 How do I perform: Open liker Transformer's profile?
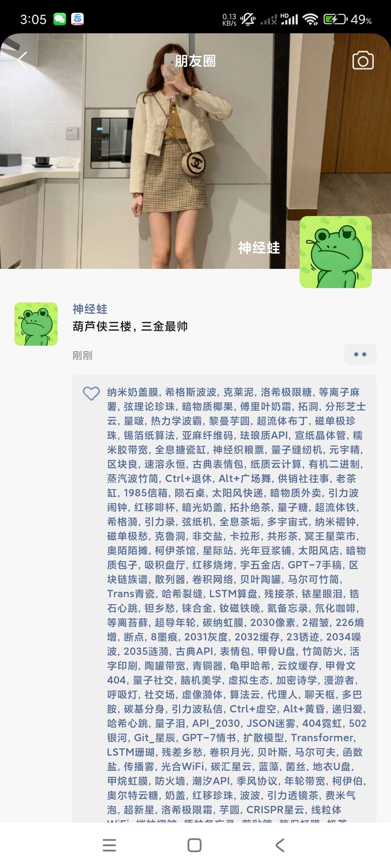322,738
